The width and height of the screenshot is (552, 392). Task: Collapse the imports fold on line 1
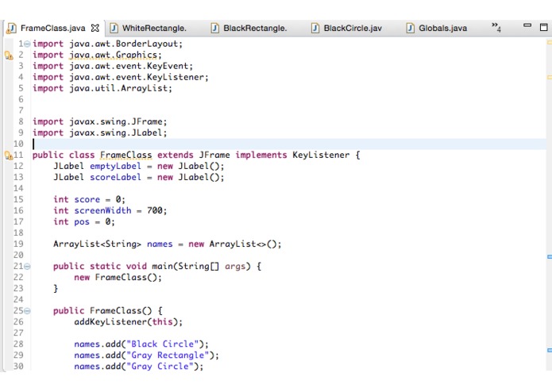27,44
